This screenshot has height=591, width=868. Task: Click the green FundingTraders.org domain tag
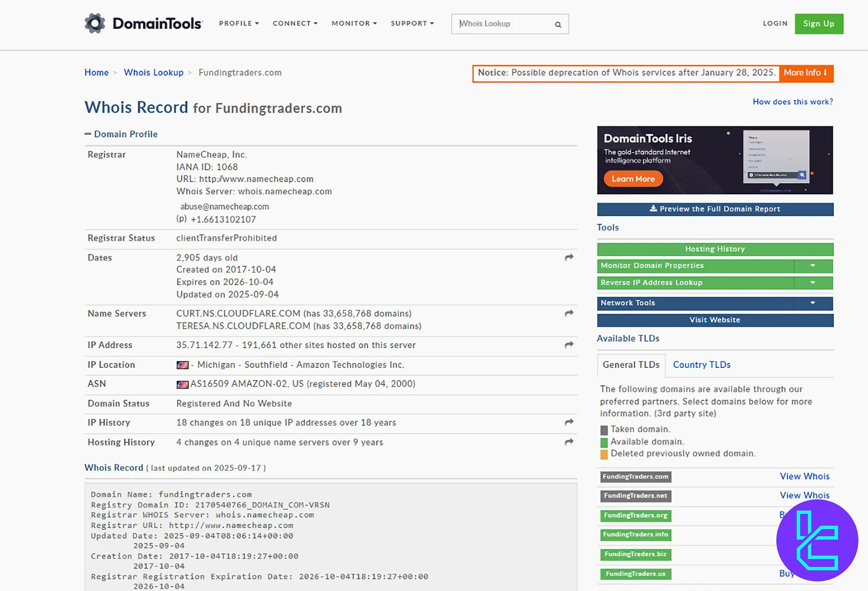[635, 515]
